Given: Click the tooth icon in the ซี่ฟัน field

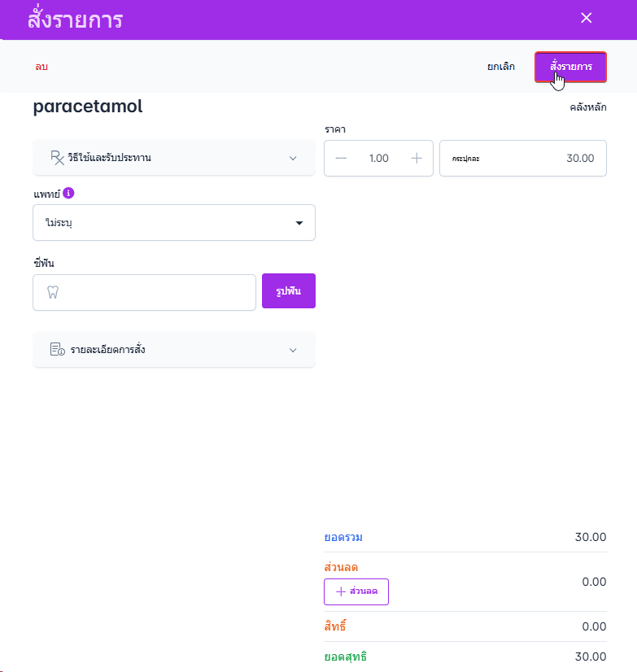Looking at the screenshot, I should pos(54,293).
